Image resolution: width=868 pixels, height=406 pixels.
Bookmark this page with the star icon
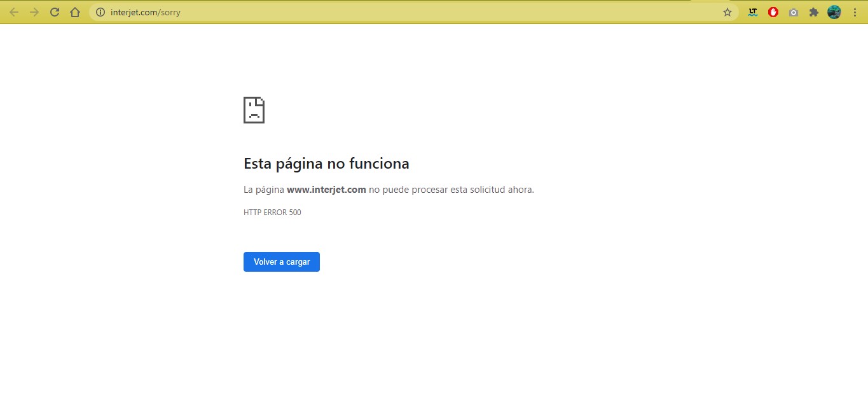point(727,12)
